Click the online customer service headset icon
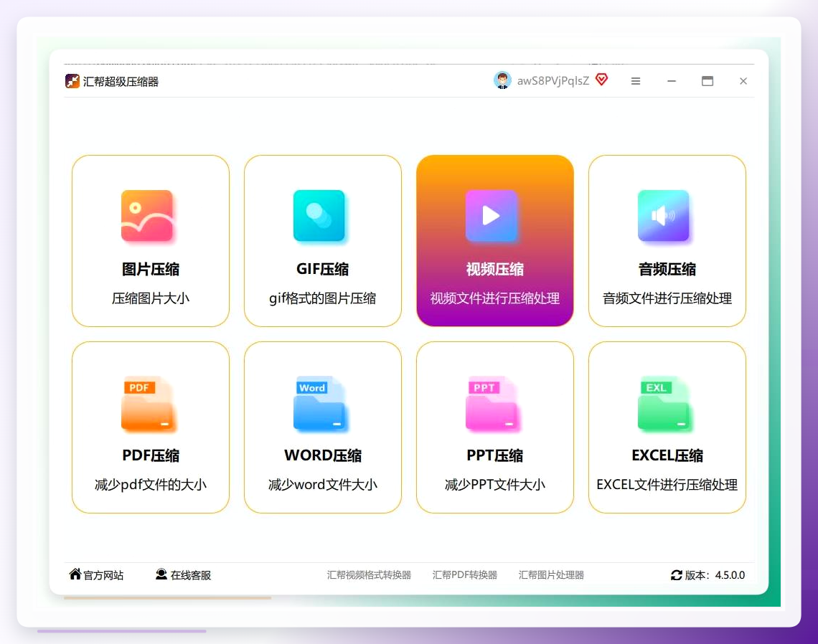818x644 pixels. [x=161, y=574]
